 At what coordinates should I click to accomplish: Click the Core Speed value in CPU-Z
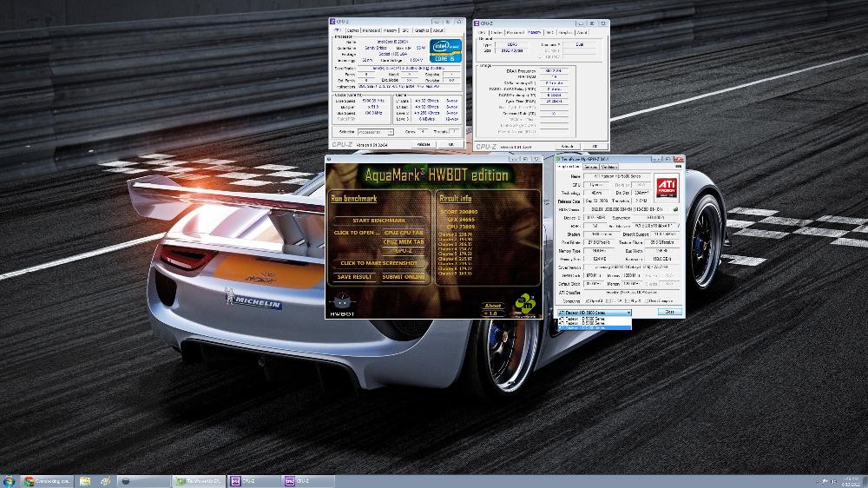[x=373, y=101]
